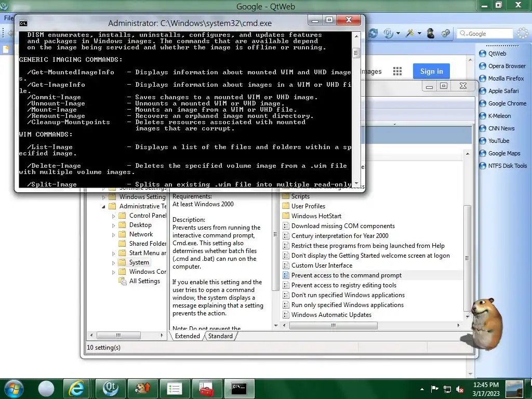Viewport: 532px width, 399px height.
Task: Open QtWeb settings gears icon
Action: [x=445, y=33]
